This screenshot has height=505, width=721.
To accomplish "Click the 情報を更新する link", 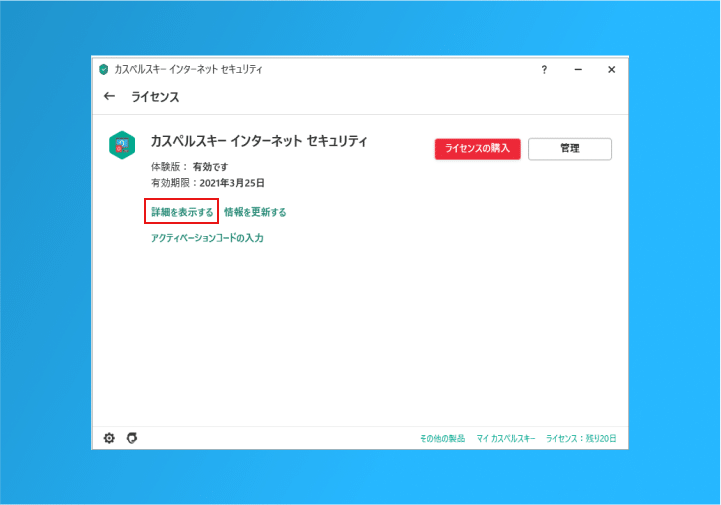I will coord(255,212).
